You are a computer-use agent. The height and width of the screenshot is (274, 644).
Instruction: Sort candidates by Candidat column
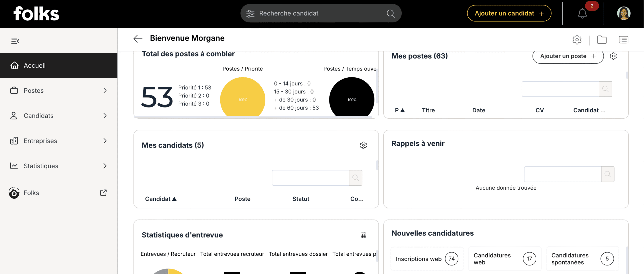click(x=161, y=199)
